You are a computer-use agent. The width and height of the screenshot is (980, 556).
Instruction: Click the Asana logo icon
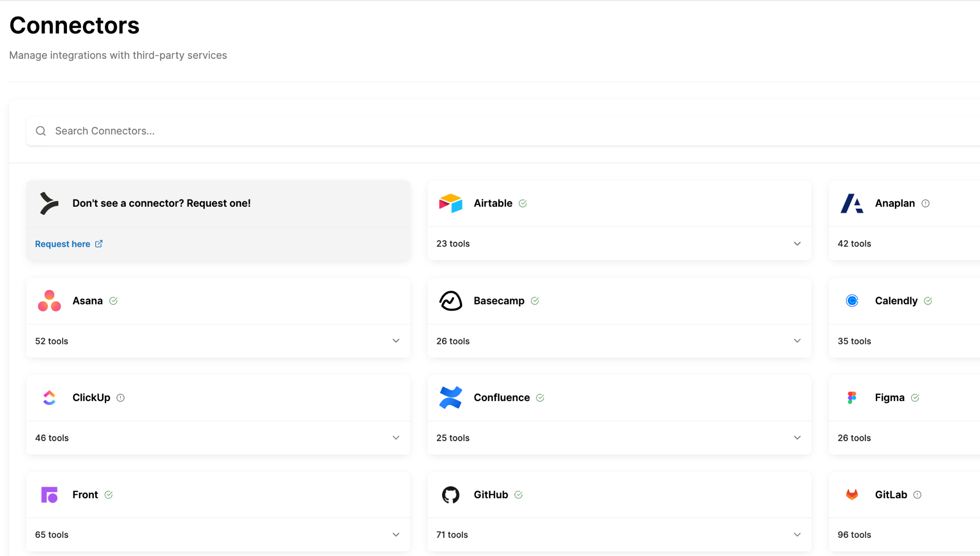click(49, 301)
